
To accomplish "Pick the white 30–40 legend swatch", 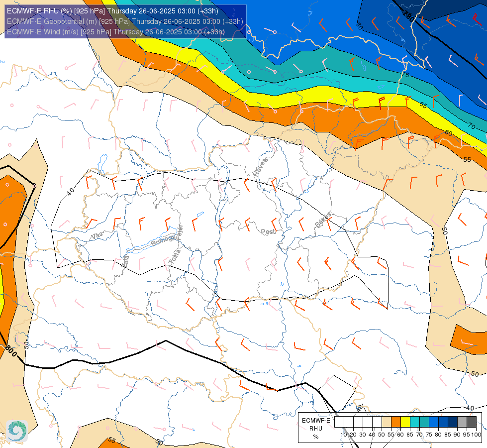I will pos(368,422).
